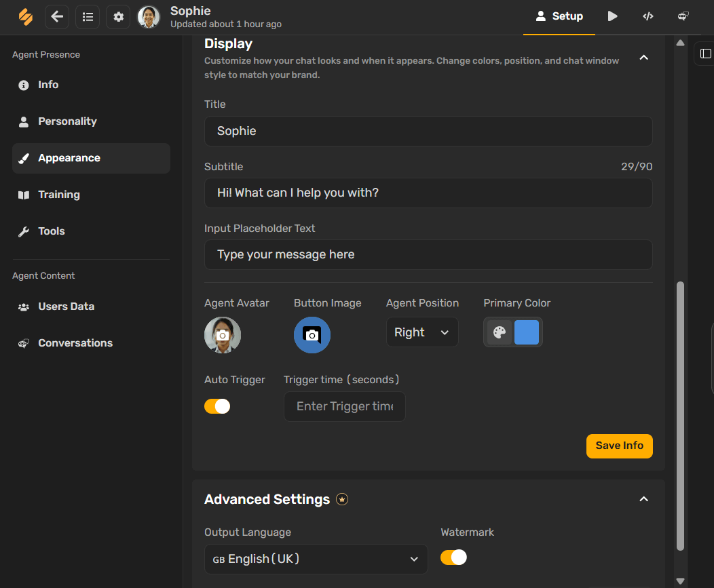Open the Agent Position dropdown
714x588 pixels.
(x=422, y=332)
